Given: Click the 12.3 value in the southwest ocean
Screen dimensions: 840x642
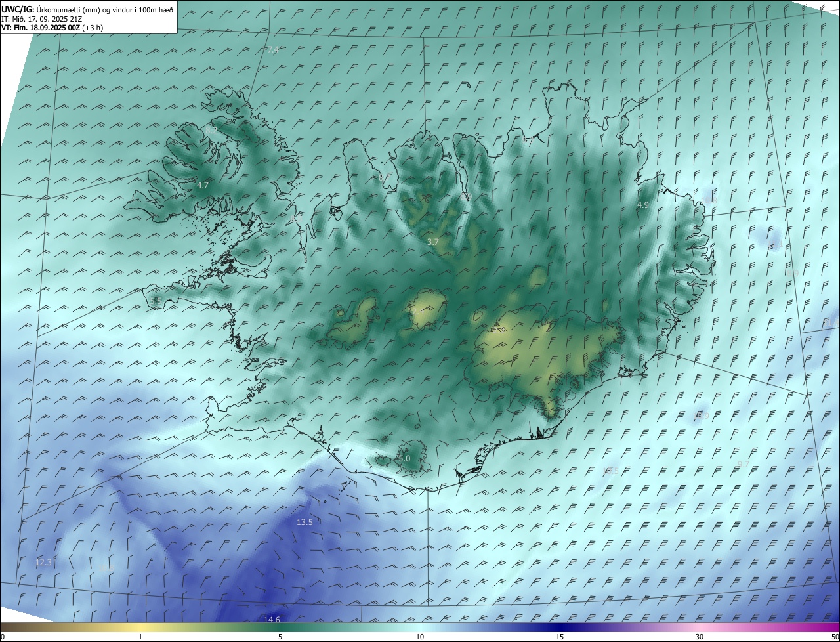Looking at the screenshot, I should click(43, 563).
